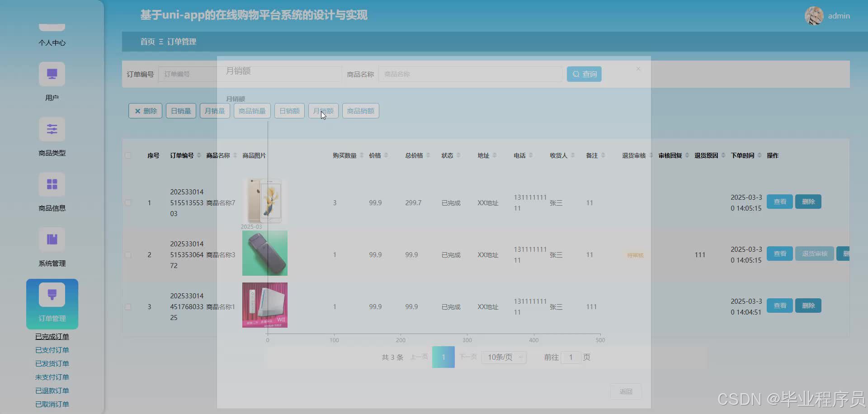This screenshot has width=868, height=414.
Task: Show the 商品销额 chart
Action: pyautogui.click(x=360, y=111)
